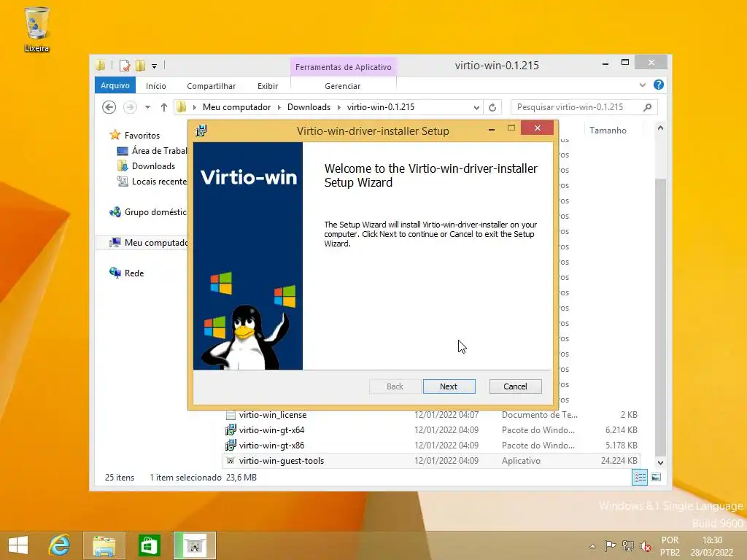Open Explorer help question mark icon
The image size is (747, 560).
click(659, 85)
